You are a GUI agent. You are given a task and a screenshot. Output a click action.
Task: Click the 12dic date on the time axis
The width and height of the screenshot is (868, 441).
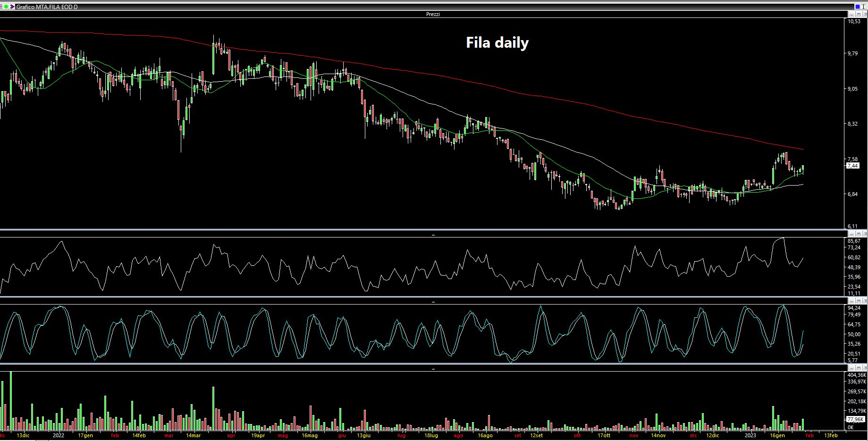coord(712,435)
